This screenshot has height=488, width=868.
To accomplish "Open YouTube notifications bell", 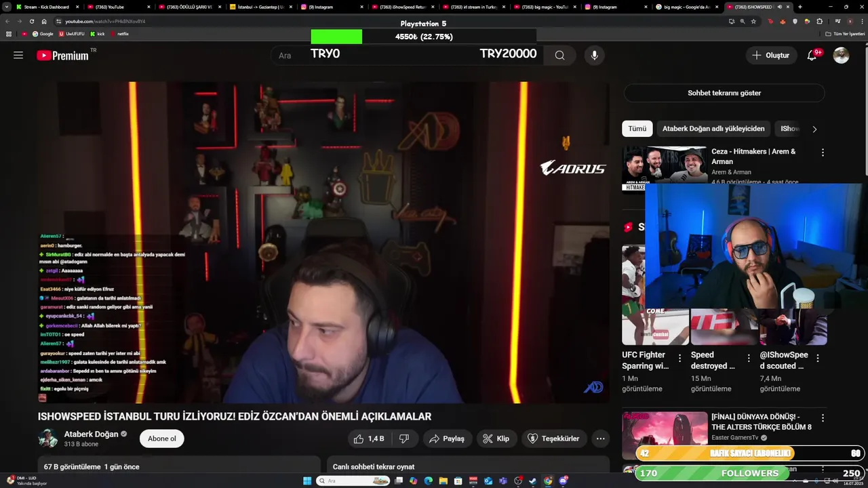I will 812,56.
